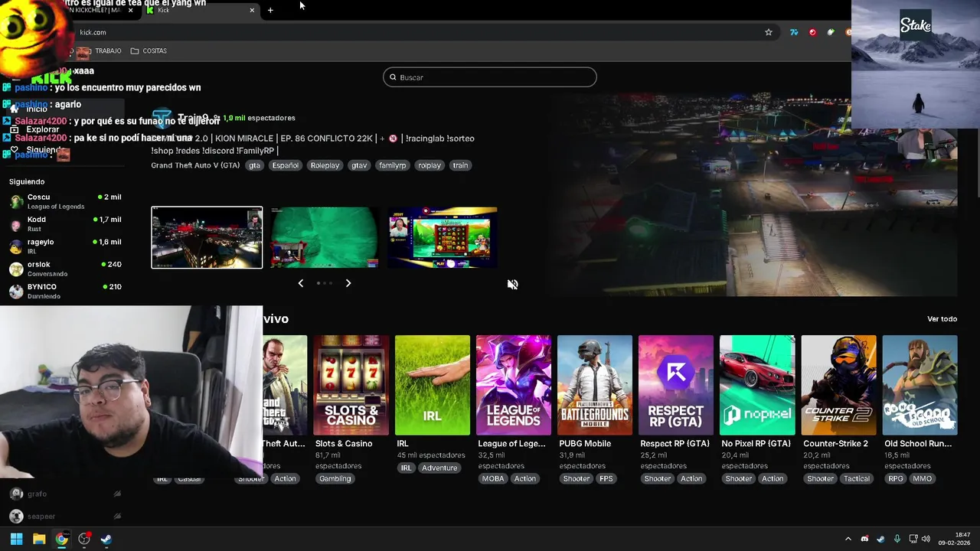Open the white mouse browser extension

[x=831, y=32]
